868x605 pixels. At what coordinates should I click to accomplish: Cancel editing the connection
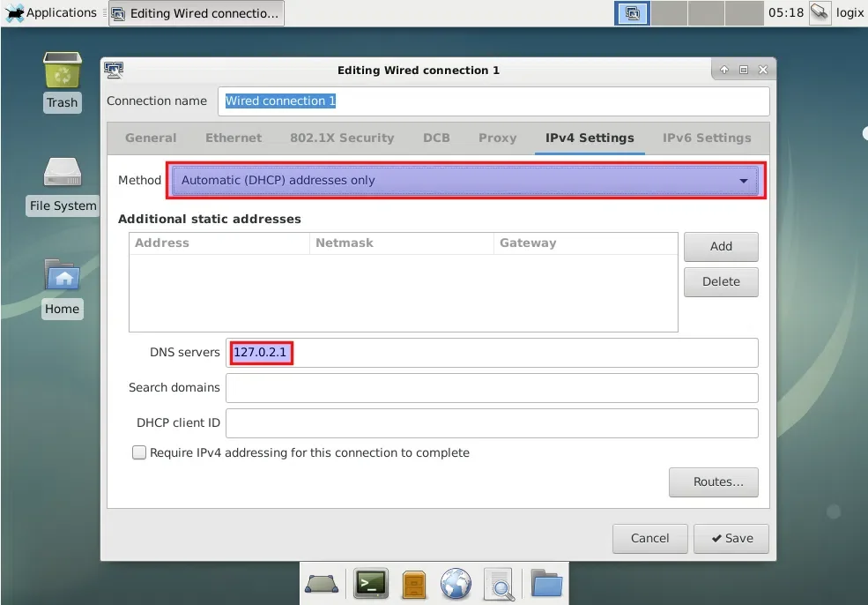click(649, 539)
